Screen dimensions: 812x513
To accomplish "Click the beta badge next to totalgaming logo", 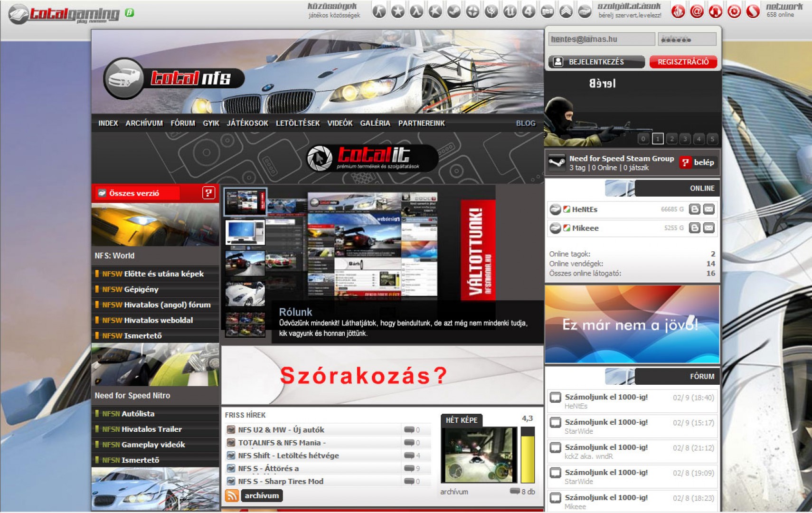I will tap(129, 13).
